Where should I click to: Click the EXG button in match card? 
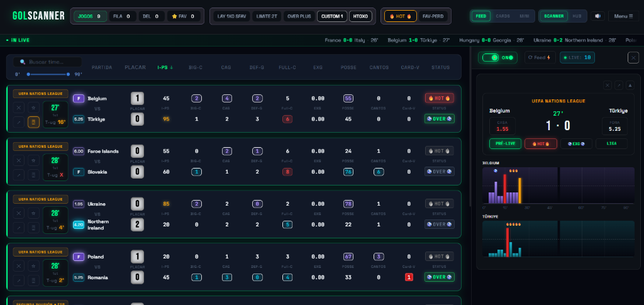[x=576, y=143]
